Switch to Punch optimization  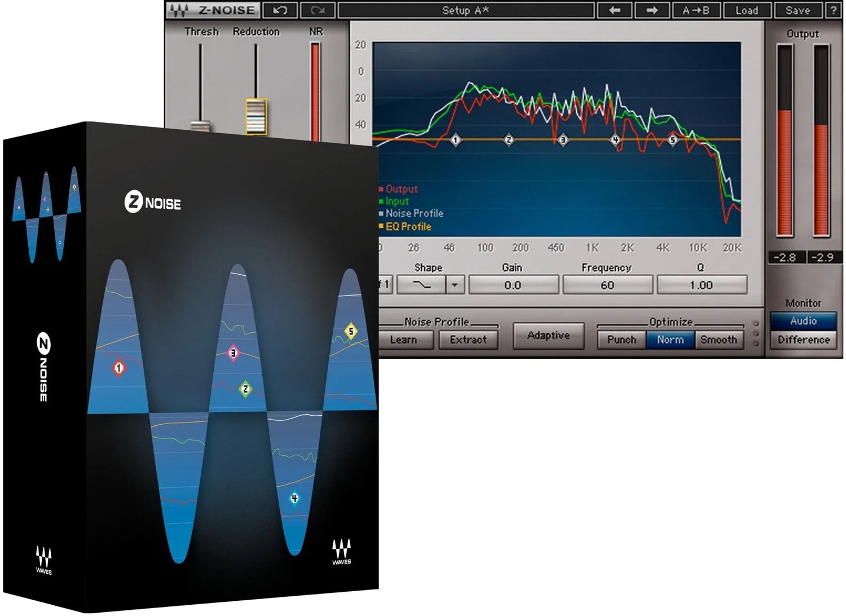621,340
